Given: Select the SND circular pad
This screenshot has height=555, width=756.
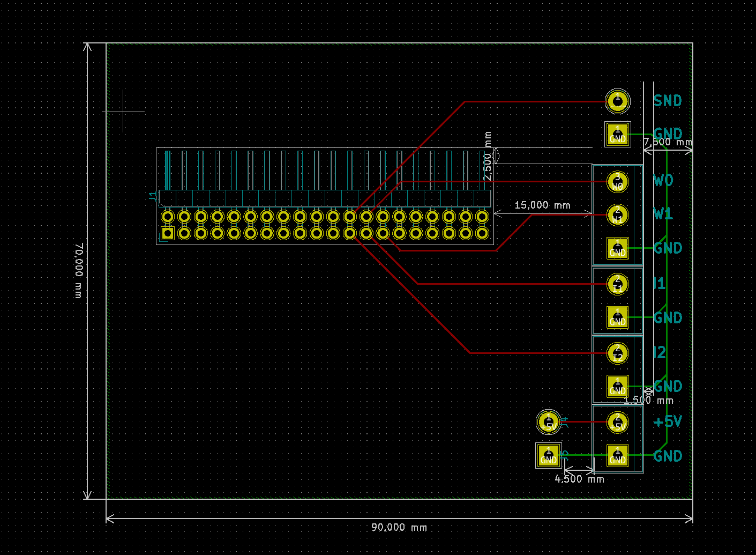Looking at the screenshot, I should pos(618,101).
